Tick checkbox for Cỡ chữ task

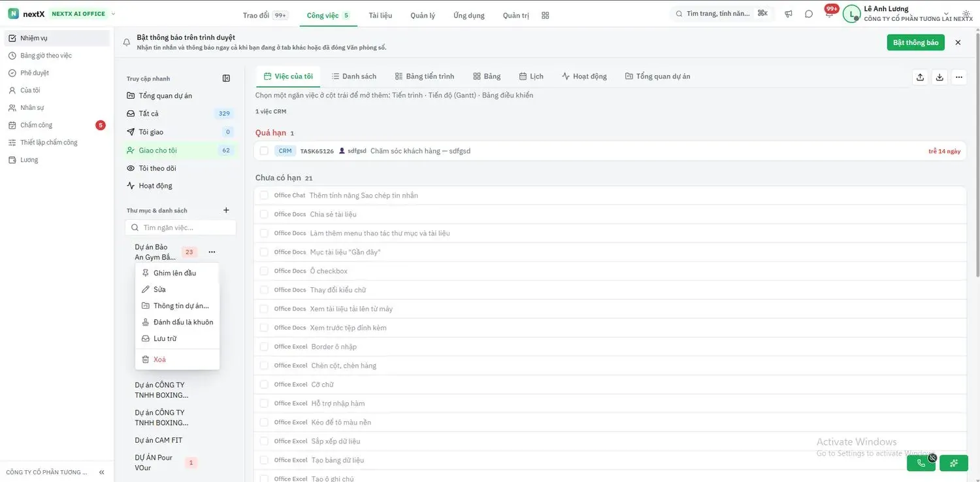pyautogui.click(x=264, y=385)
